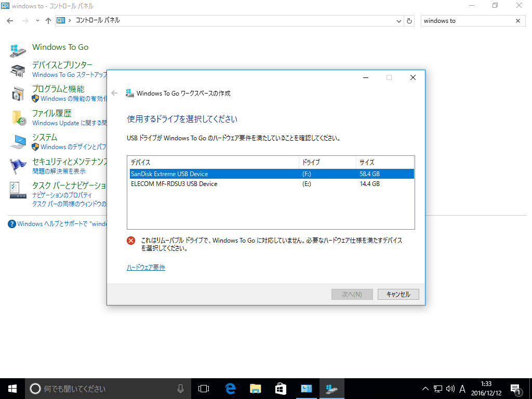Click the IME input mode indicator A
Viewport: 532px width, 399px height.
tap(462, 389)
